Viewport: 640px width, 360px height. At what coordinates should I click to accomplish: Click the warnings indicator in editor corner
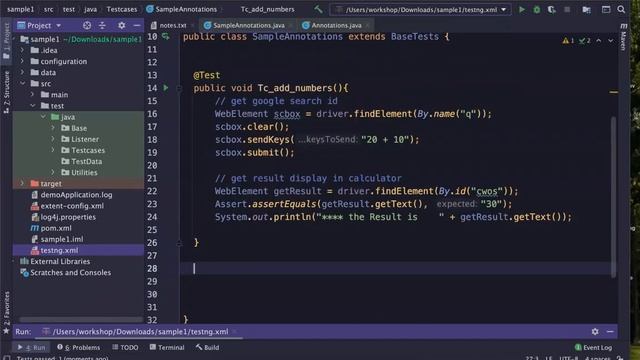tap(569, 40)
